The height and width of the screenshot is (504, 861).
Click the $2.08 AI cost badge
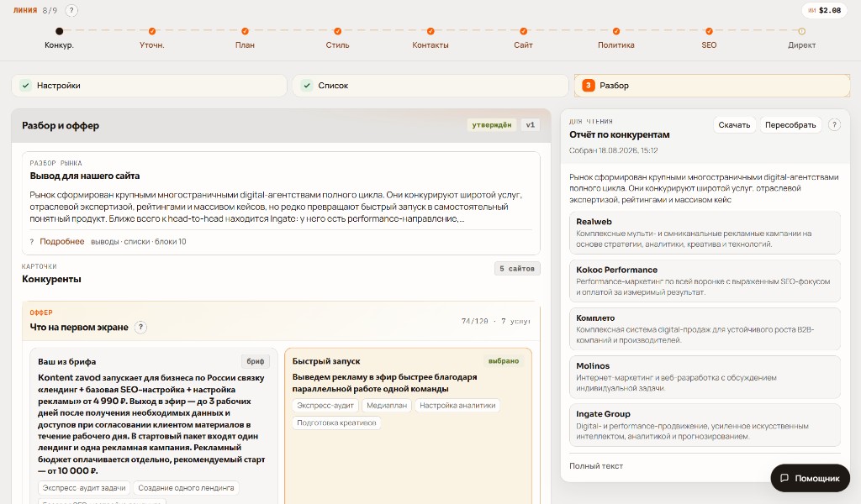tap(824, 10)
